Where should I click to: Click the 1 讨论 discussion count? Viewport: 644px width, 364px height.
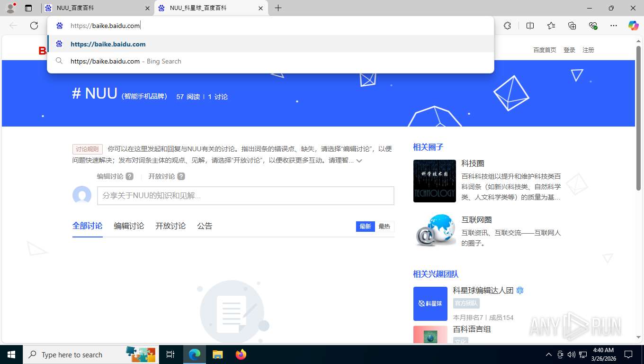tap(218, 97)
